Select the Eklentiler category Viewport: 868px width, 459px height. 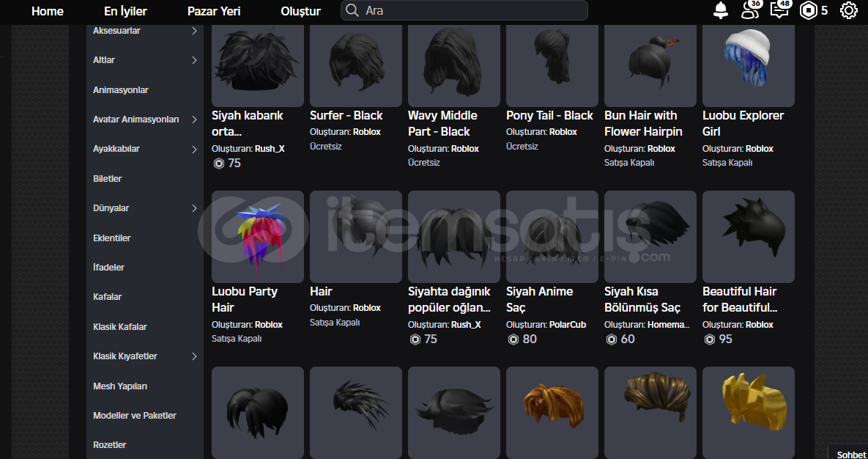tap(112, 238)
